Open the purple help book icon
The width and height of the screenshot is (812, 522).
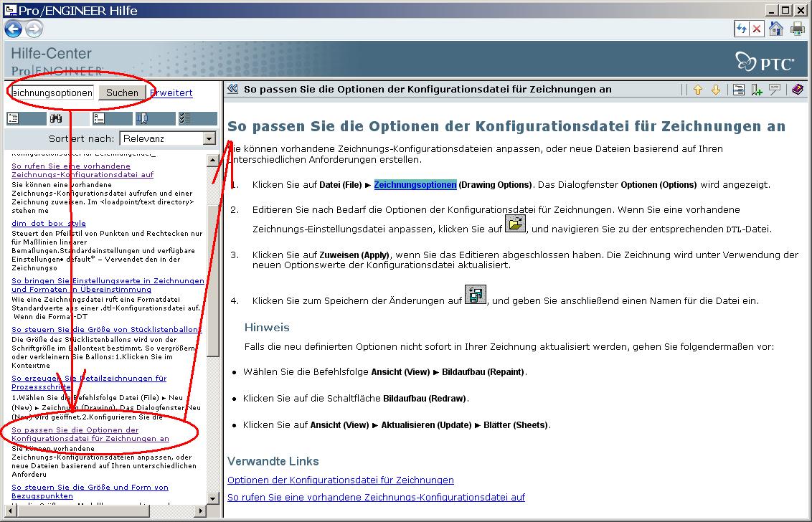point(798,90)
